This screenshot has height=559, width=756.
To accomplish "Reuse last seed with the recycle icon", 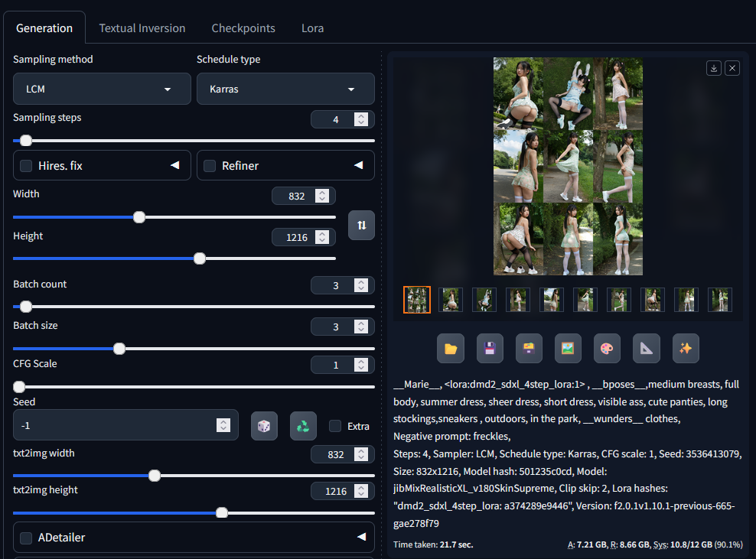I will [x=303, y=426].
